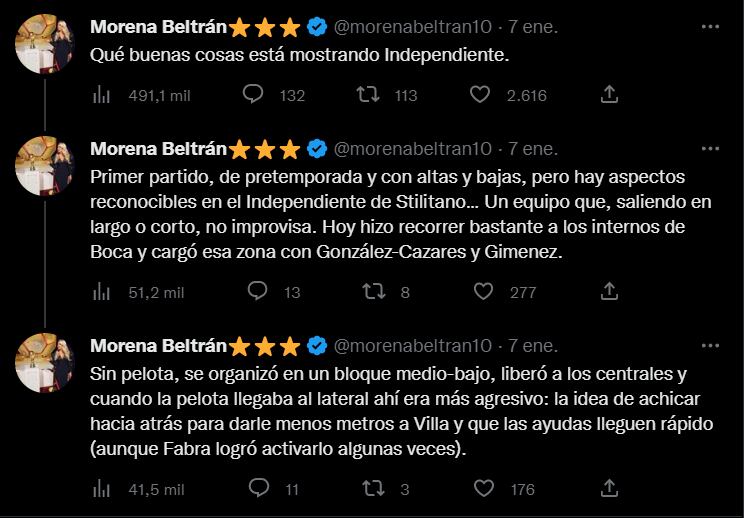Click the profile avatar on the third tweet
This screenshot has height=518, width=744.
tap(42, 359)
